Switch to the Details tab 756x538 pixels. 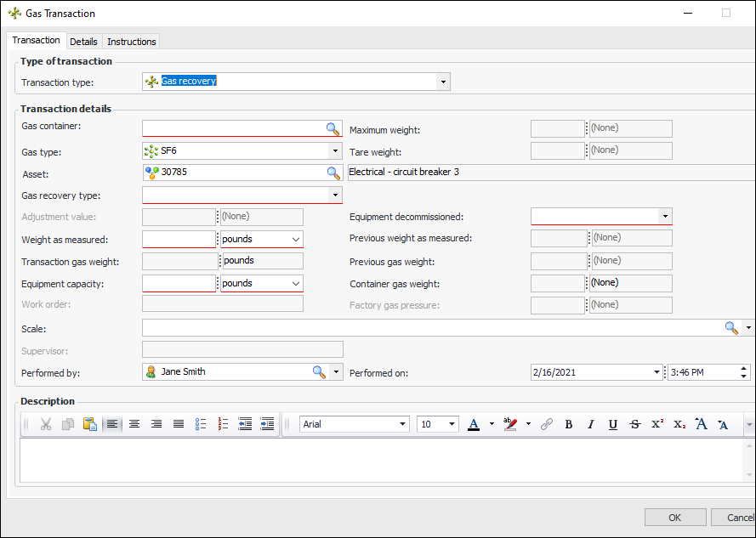tap(83, 42)
